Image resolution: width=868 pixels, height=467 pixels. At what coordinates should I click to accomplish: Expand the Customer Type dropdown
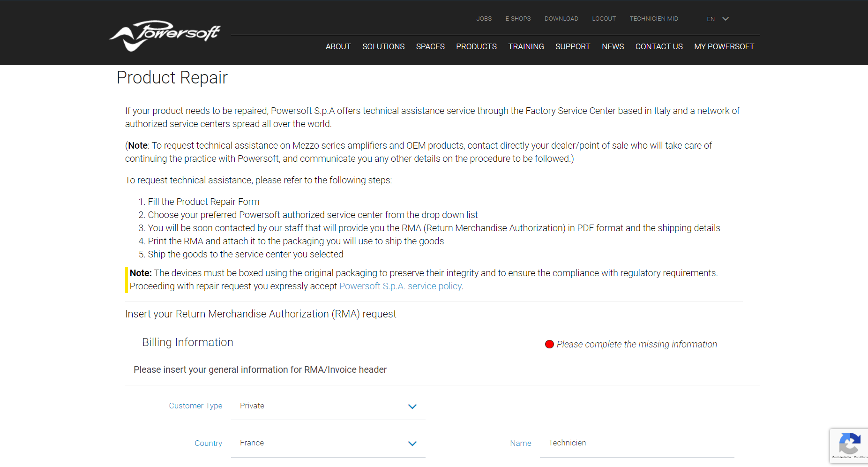328,406
